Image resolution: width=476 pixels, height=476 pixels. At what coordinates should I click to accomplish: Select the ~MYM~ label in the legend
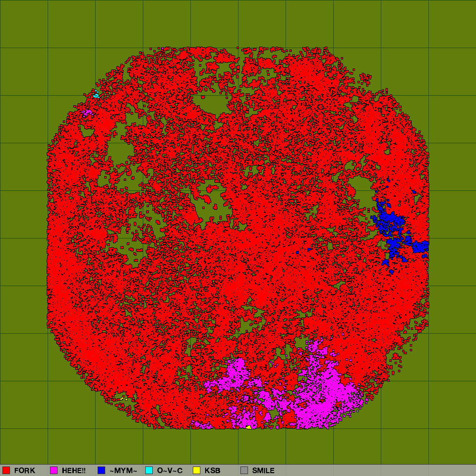click(123, 470)
